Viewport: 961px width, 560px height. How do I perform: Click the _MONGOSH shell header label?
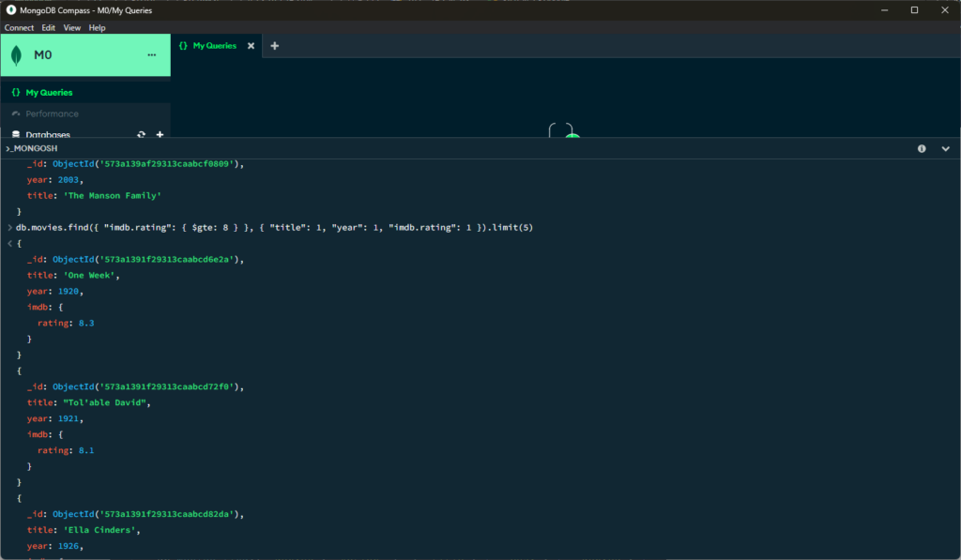tap(32, 149)
